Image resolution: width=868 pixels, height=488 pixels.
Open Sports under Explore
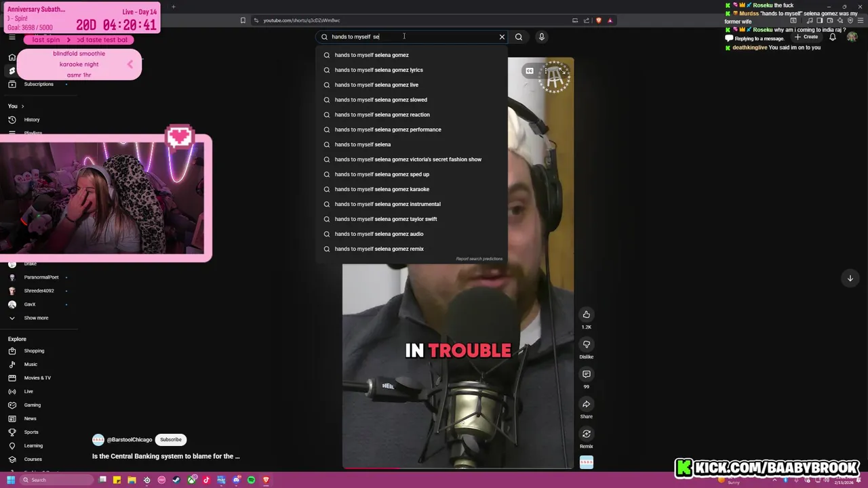point(31,432)
